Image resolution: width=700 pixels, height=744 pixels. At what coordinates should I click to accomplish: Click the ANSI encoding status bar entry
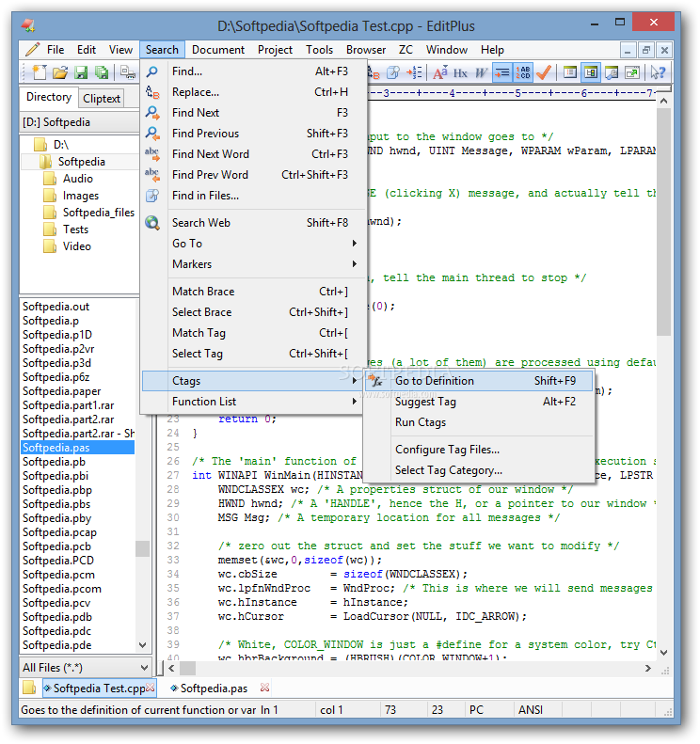tap(531, 710)
